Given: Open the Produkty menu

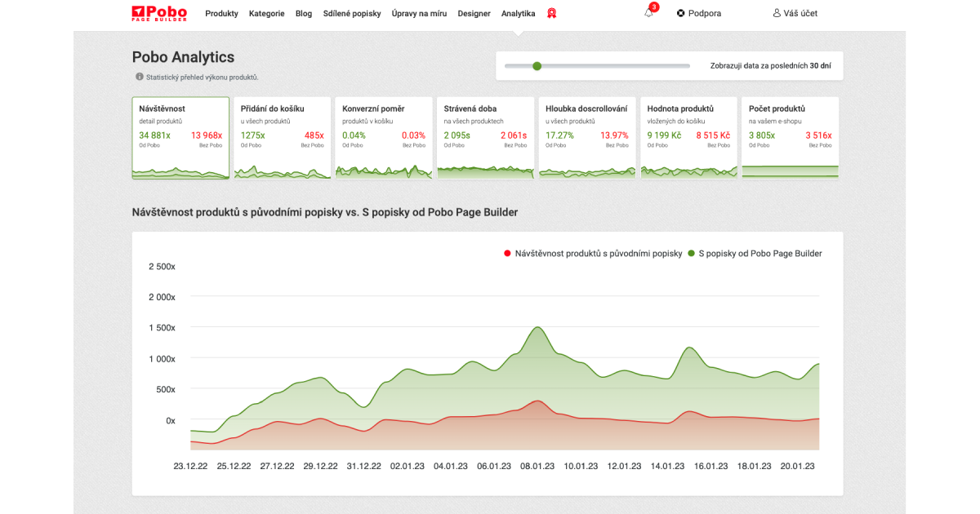Looking at the screenshot, I should [221, 14].
